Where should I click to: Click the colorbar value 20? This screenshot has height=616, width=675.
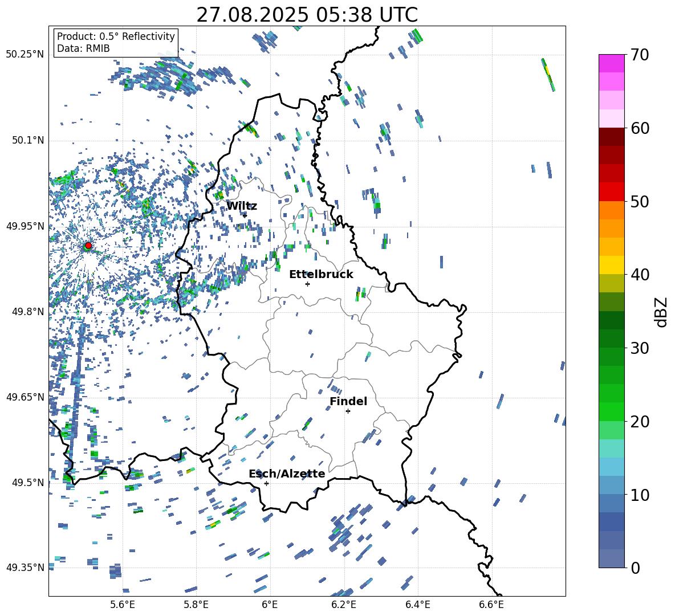(x=640, y=421)
